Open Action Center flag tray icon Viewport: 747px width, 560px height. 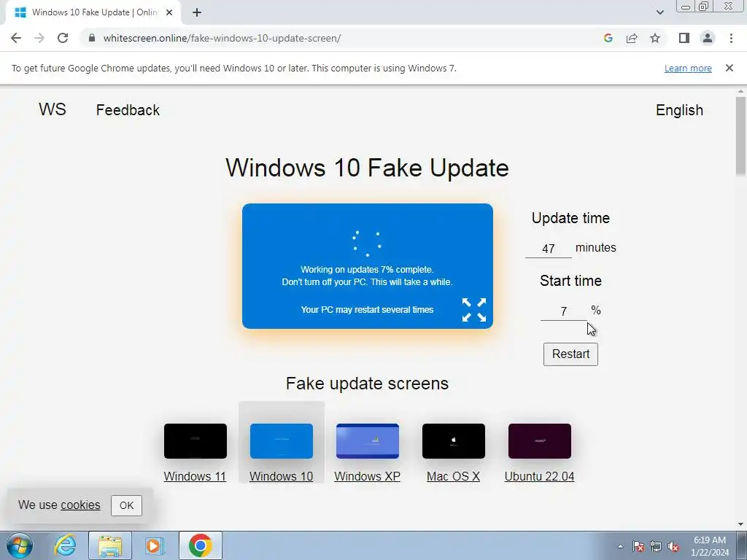[x=638, y=546]
